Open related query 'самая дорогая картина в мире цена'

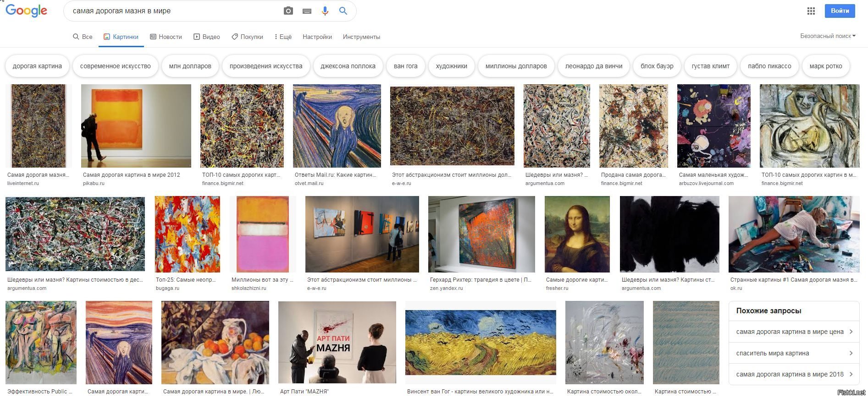click(794, 332)
